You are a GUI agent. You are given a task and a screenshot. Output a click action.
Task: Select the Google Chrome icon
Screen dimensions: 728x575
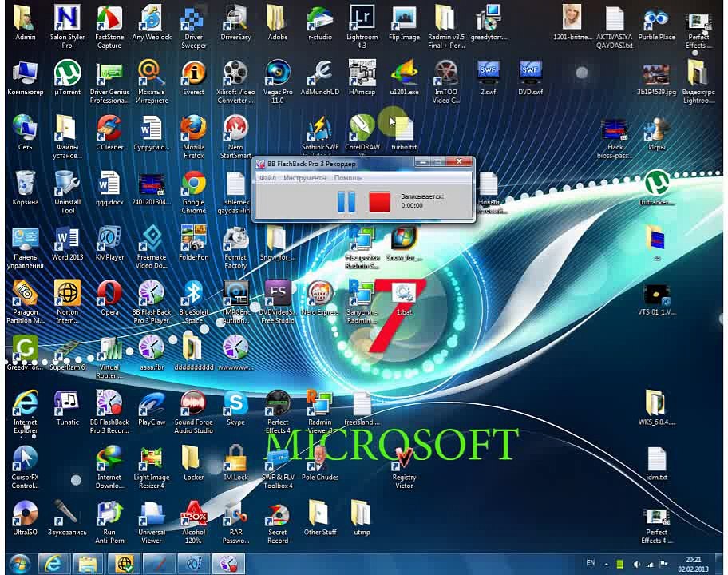194,192
